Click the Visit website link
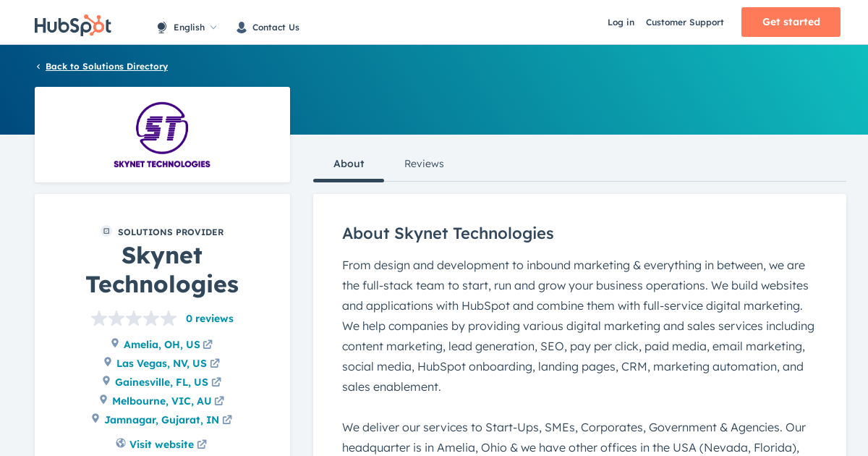This screenshot has width=868, height=456. click(161, 444)
